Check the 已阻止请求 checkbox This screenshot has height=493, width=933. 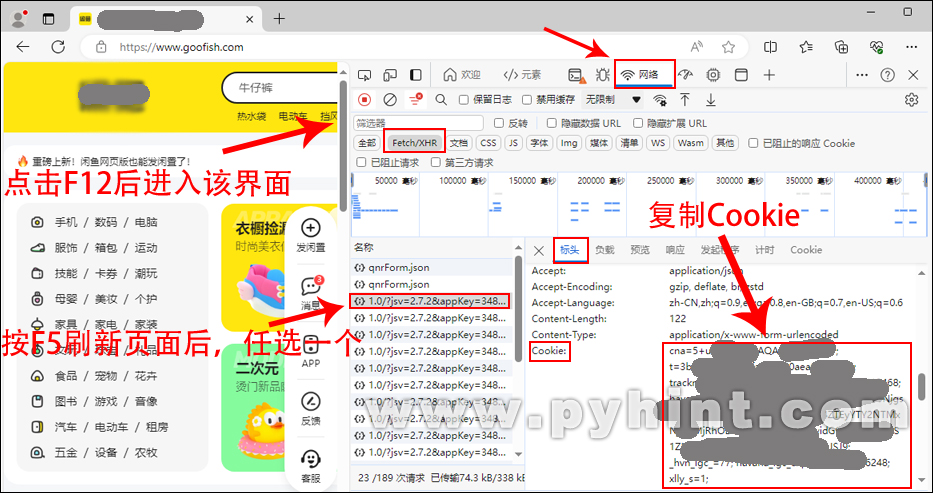coord(361,162)
